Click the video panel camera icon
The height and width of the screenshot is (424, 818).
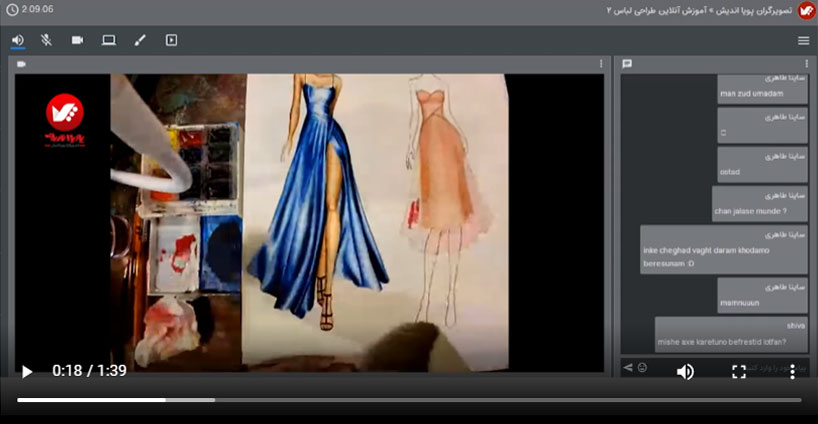point(21,64)
